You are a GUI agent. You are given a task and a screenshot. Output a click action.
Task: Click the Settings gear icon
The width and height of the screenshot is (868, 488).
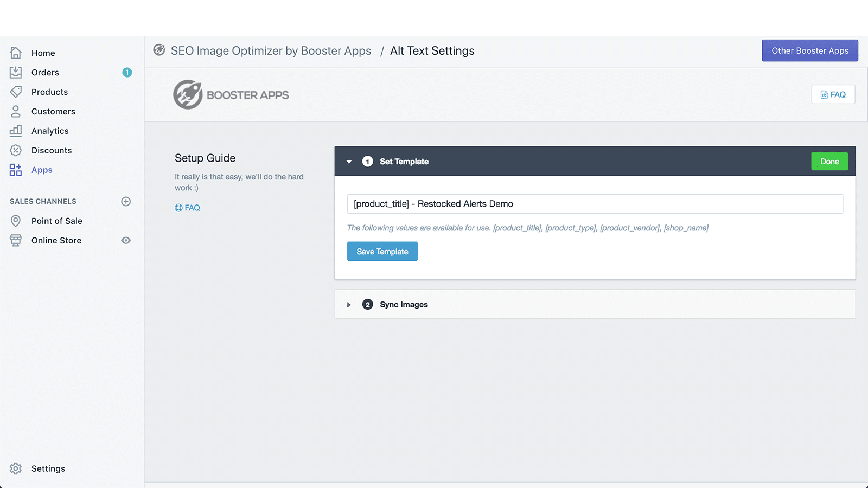[x=16, y=468]
